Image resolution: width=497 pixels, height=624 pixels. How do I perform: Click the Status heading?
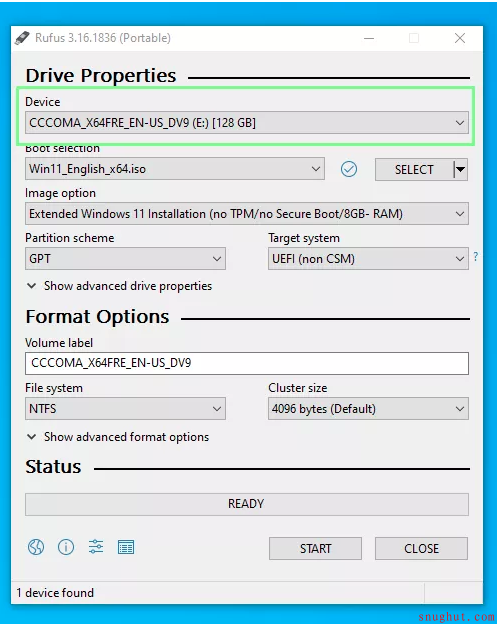coord(53,467)
